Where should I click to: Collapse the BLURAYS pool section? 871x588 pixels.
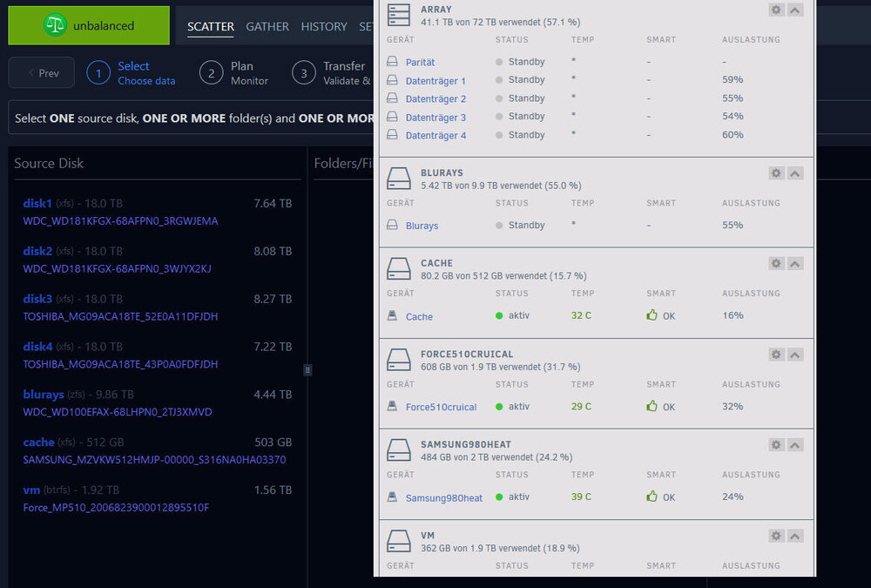795,172
